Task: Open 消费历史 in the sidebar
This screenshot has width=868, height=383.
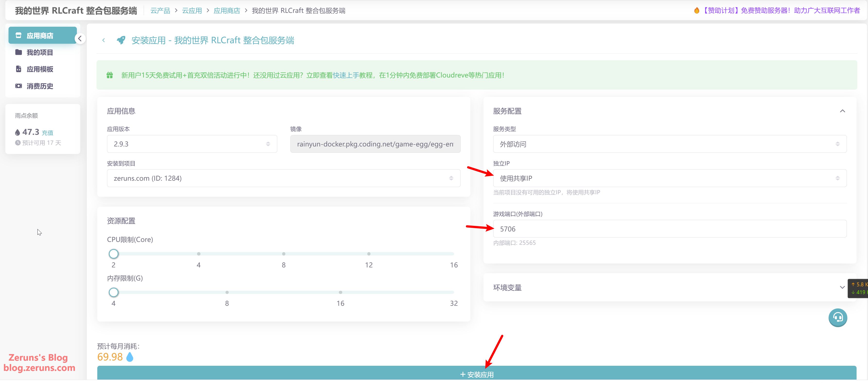Action: point(40,86)
